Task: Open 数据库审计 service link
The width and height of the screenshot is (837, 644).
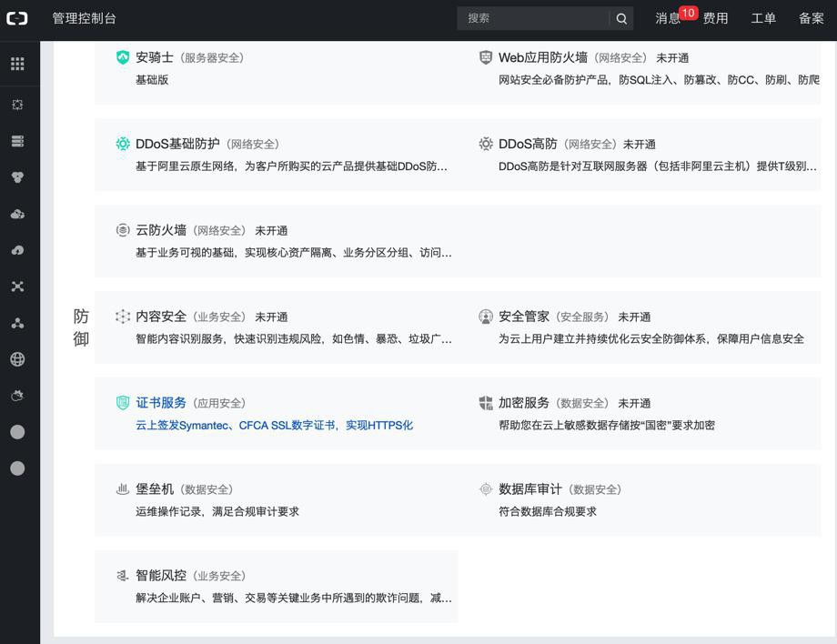Action: point(530,488)
